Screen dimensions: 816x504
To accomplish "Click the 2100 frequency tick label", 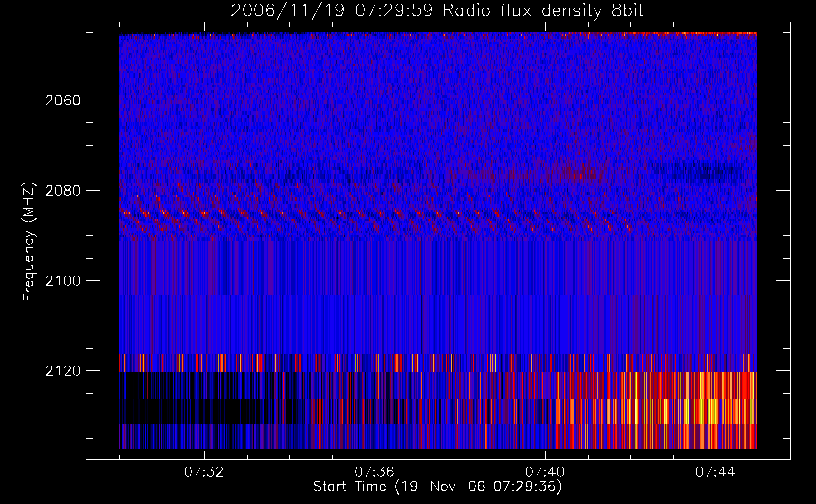I will pos(63,281).
